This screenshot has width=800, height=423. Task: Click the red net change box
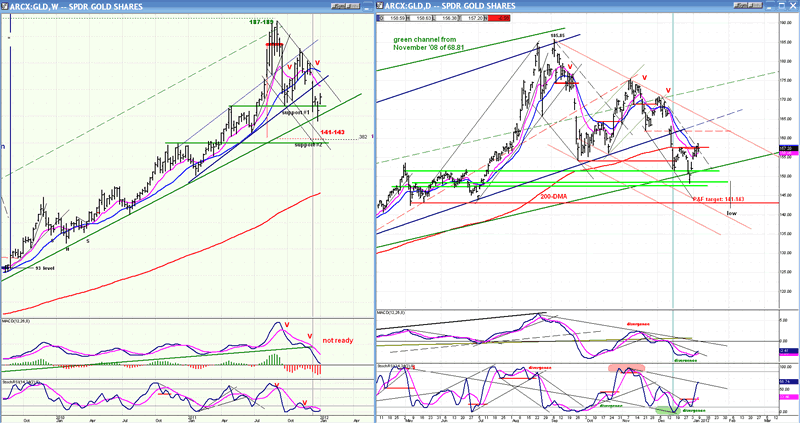point(497,18)
